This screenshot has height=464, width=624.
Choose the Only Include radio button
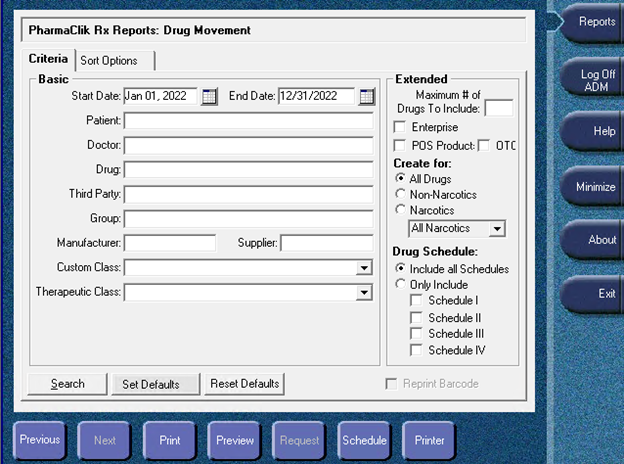click(x=400, y=284)
